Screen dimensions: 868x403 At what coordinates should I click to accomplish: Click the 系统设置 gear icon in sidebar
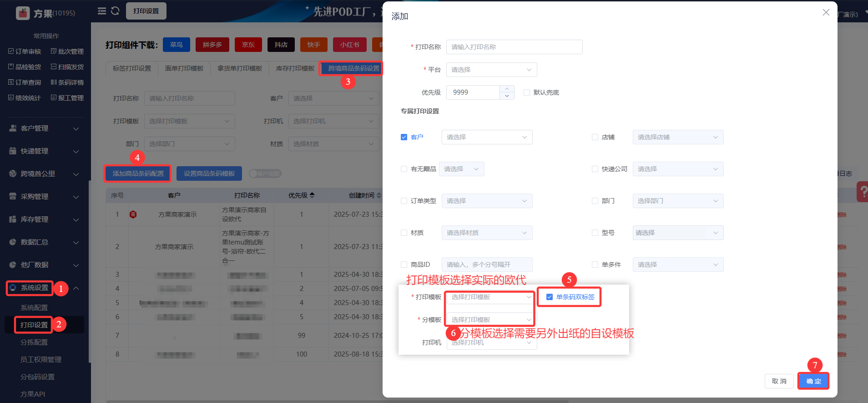point(13,288)
